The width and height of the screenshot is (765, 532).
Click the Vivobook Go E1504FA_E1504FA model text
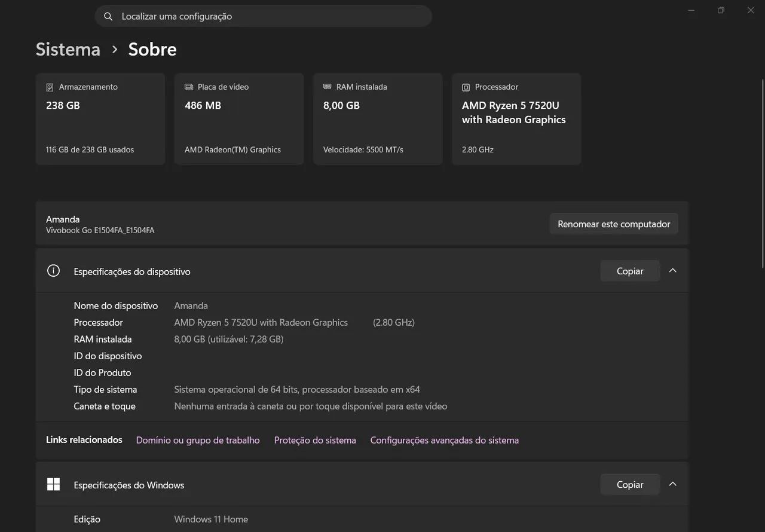(x=100, y=230)
